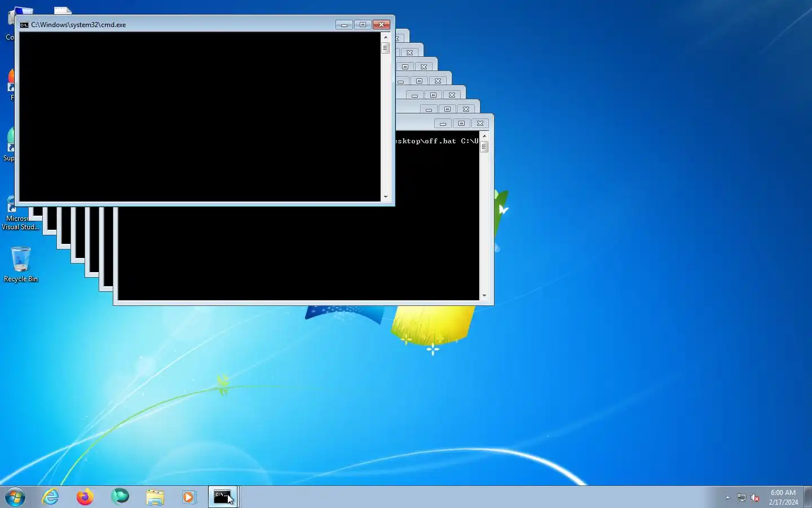Open the teal round app on taskbar
The height and width of the screenshot is (508, 812).
pyautogui.click(x=120, y=497)
